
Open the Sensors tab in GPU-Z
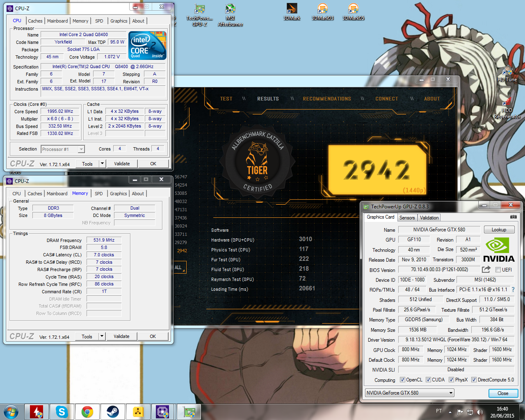pos(407,218)
